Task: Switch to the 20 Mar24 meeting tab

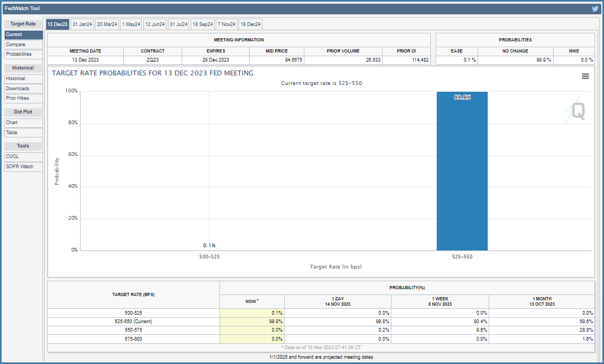Action: coord(107,24)
